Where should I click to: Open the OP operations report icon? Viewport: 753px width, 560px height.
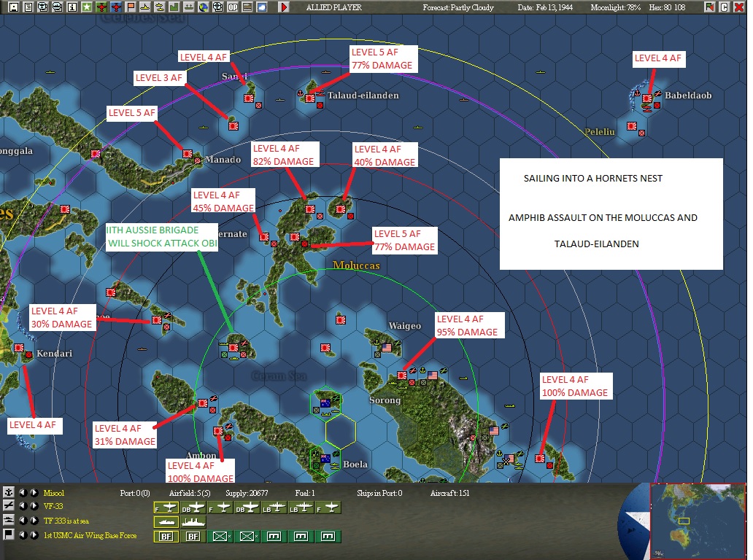233,7
